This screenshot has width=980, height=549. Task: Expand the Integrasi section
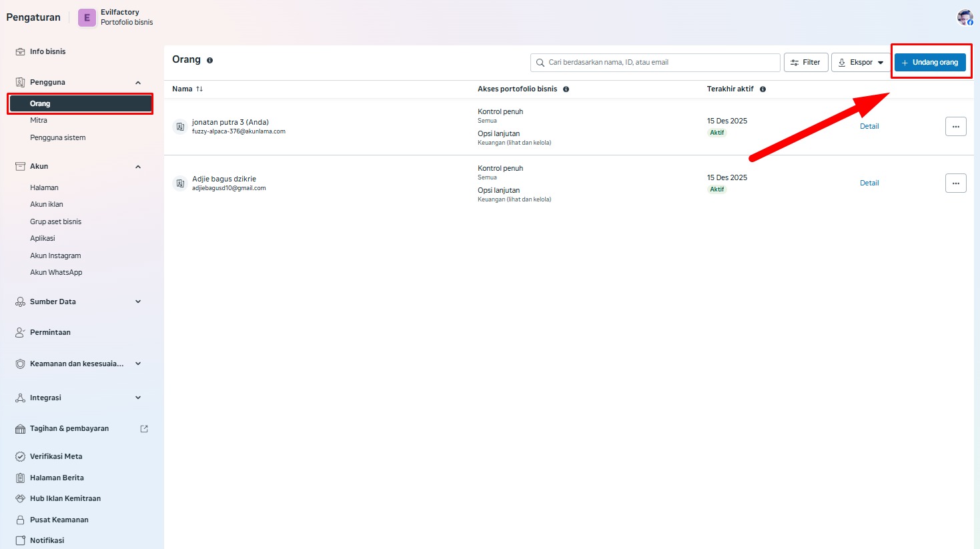point(138,398)
